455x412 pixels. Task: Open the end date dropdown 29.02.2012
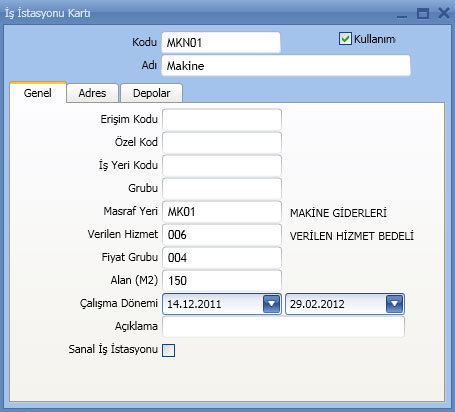tap(394, 304)
